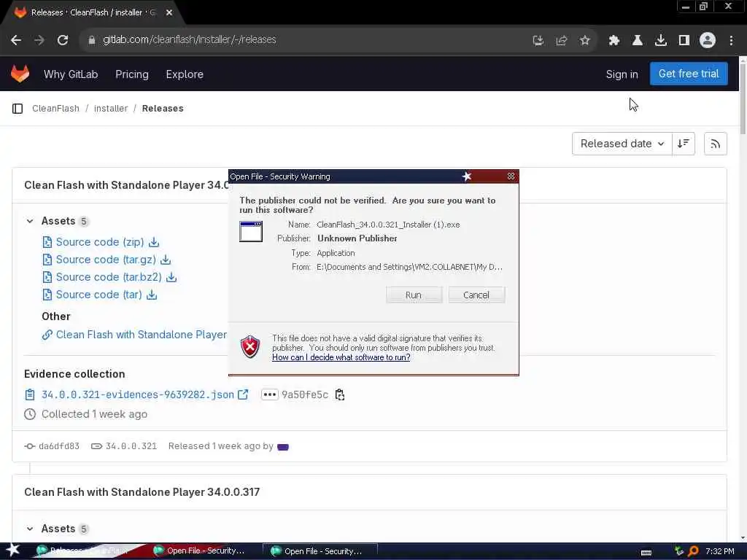
Task: Click the 34.0.0.321 tag link
Action: click(x=131, y=446)
